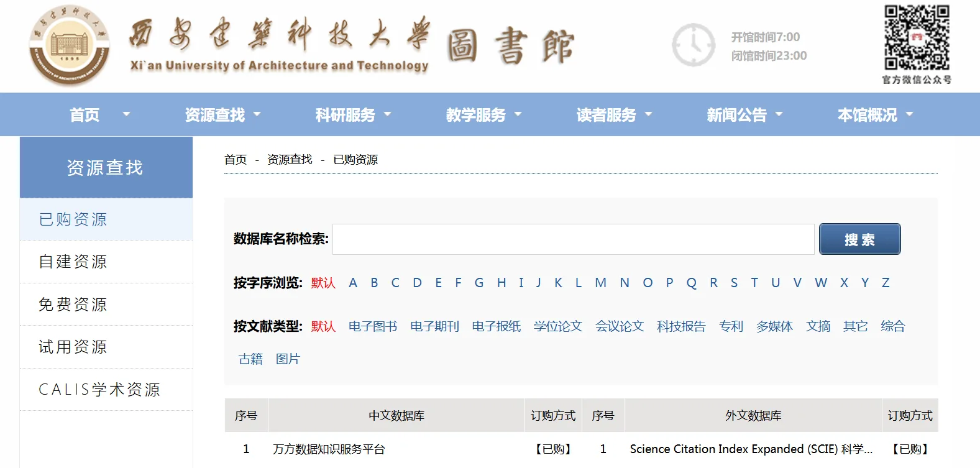Select 自建资源 in the sidebar
Screen dimensions: 980x468
(106, 262)
